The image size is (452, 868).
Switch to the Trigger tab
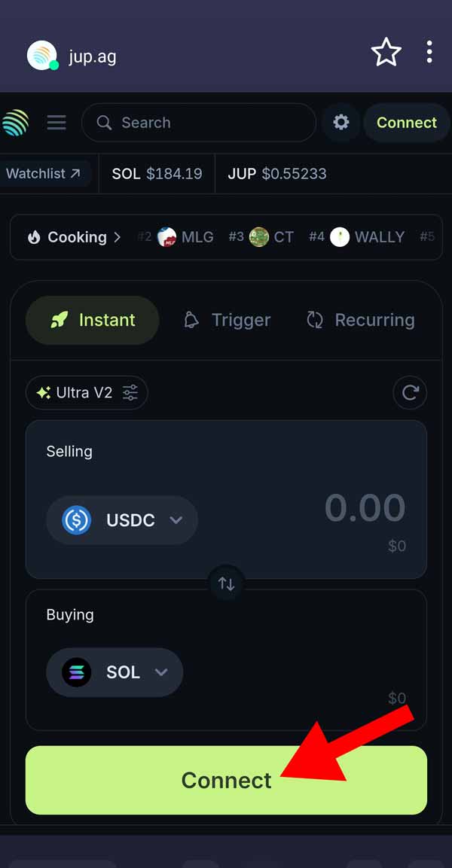point(227,320)
